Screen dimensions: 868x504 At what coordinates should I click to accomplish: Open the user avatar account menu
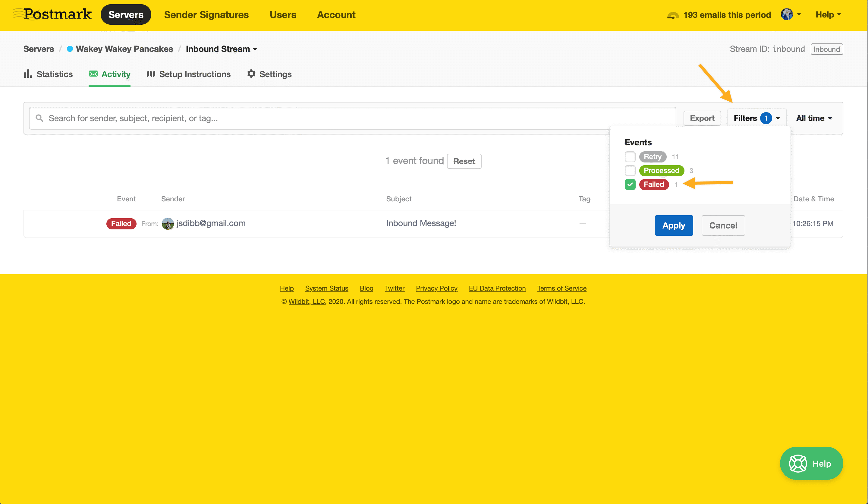(791, 14)
